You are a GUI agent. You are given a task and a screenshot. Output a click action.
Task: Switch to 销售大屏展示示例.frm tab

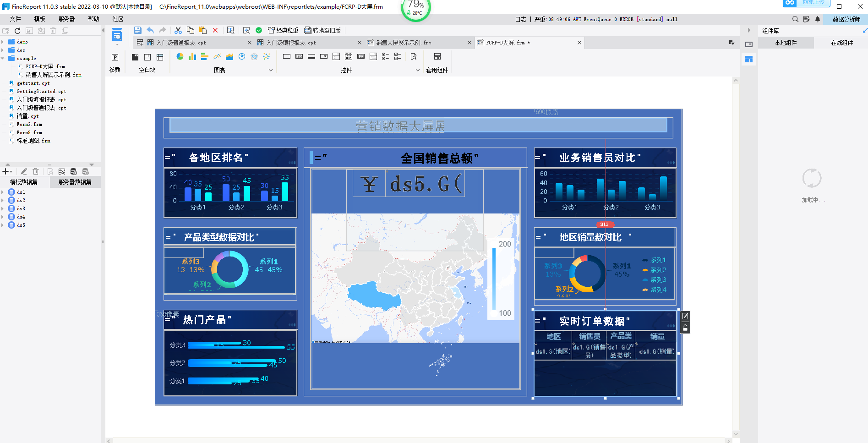(x=403, y=43)
